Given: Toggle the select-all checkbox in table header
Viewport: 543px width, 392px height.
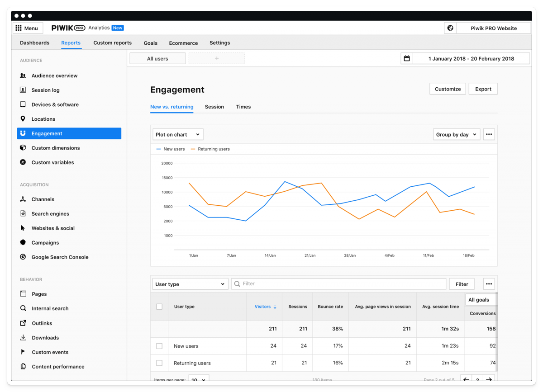Looking at the screenshot, I should pyautogui.click(x=159, y=307).
